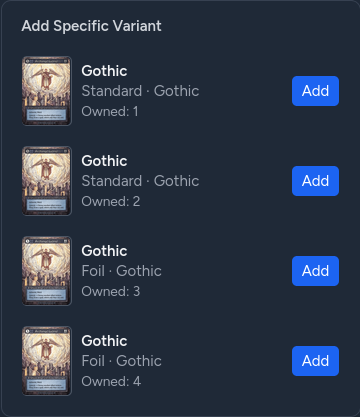Add the Standard Gothic variant with Owned: 1
The height and width of the screenshot is (417, 360).
pos(315,91)
